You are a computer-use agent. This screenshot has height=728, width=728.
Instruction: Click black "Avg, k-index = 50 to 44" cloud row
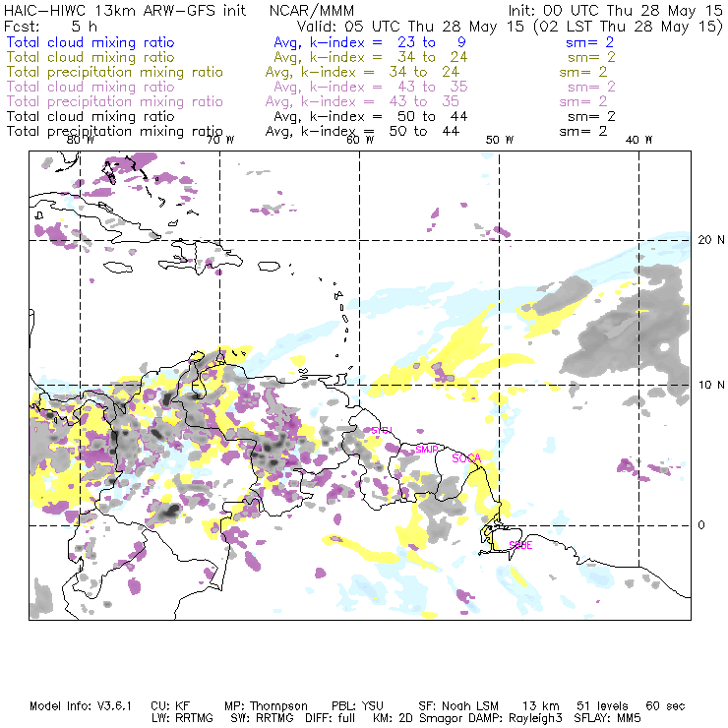click(371, 116)
